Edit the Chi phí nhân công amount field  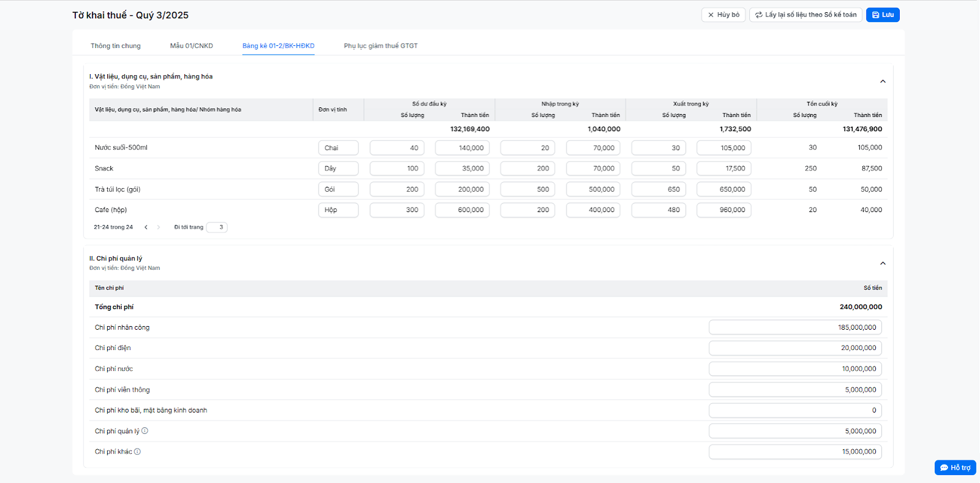(x=795, y=327)
